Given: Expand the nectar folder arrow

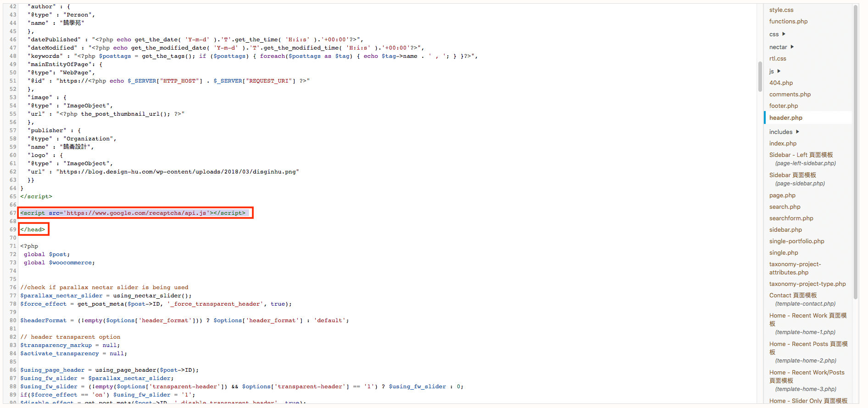Looking at the screenshot, I should (x=792, y=47).
